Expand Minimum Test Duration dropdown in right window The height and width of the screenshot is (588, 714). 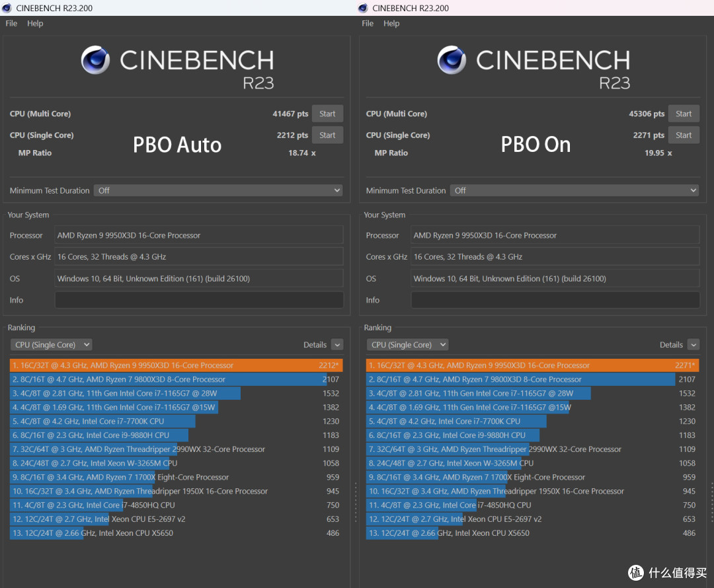tap(575, 190)
